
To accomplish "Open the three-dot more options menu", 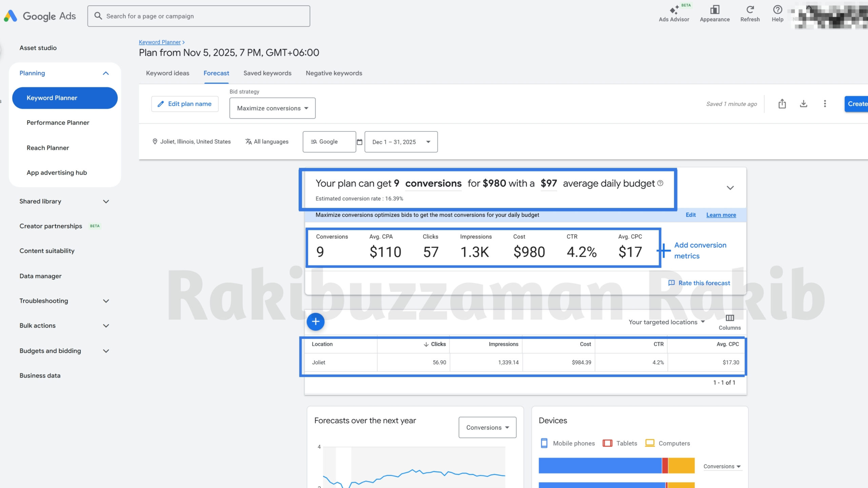I will tap(825, 104).
